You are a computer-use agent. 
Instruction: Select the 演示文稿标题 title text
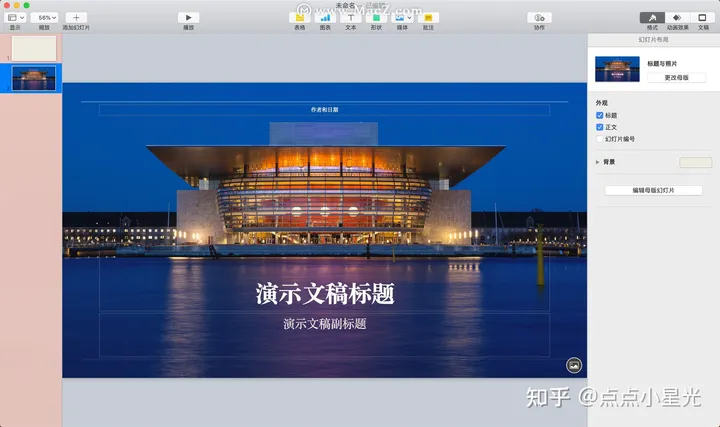coord(325,294)
